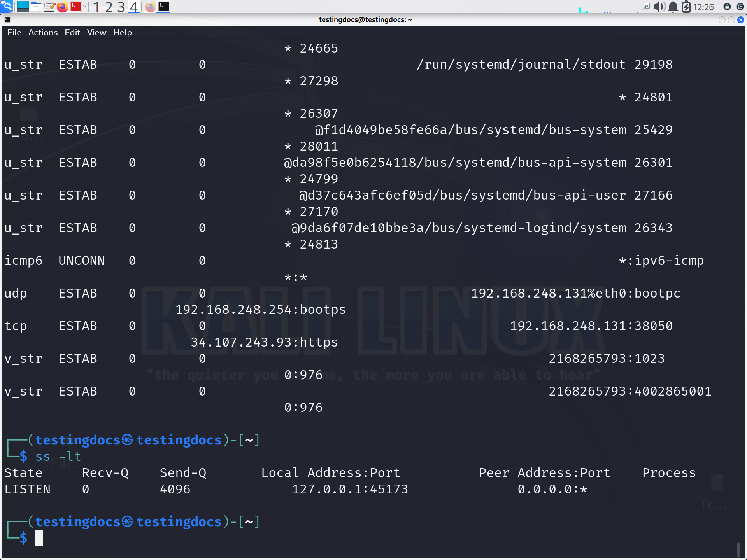Screen dimensions: 747x560
Task: Click the battery power manager icon
Action: (x=686, y=7)
